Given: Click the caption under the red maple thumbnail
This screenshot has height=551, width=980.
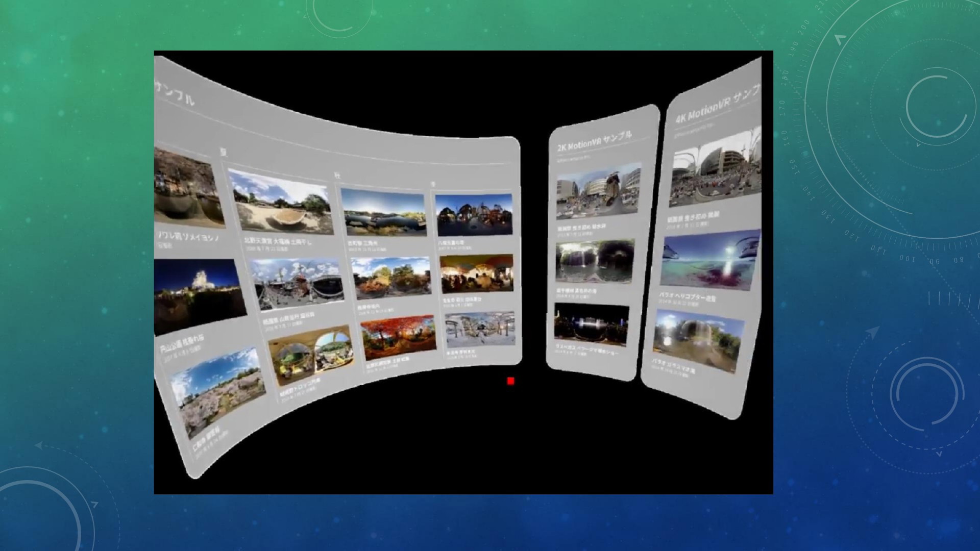Looking at the screenshot, I should click(387, 363).
